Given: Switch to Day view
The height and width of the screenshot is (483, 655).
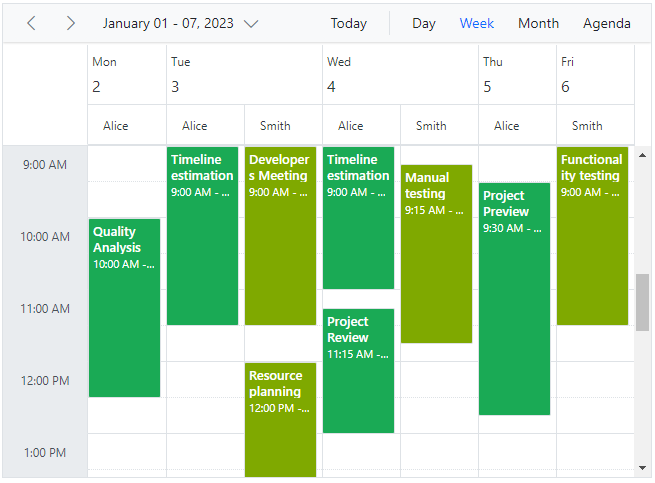Looking at the screenshot, I should point(424,23).
